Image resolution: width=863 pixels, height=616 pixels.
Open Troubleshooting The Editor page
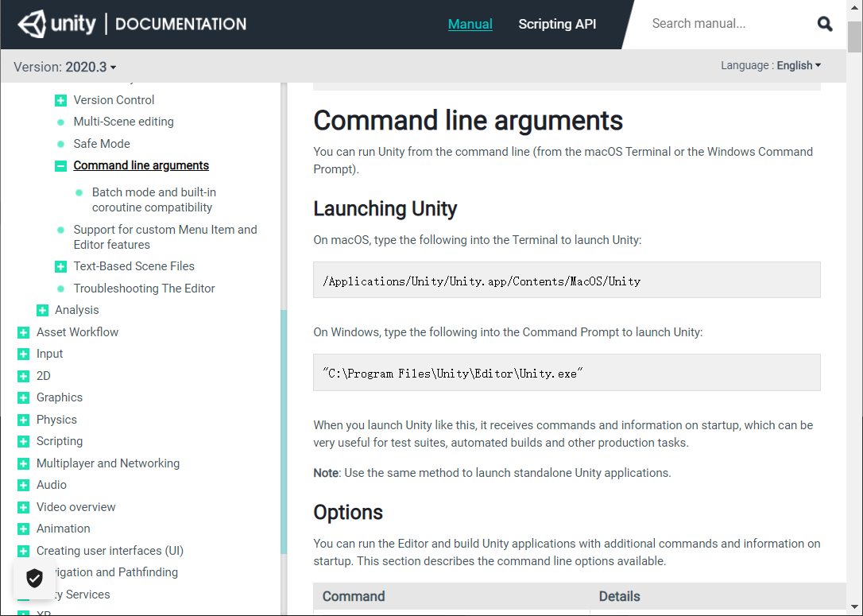coord(144,289)
